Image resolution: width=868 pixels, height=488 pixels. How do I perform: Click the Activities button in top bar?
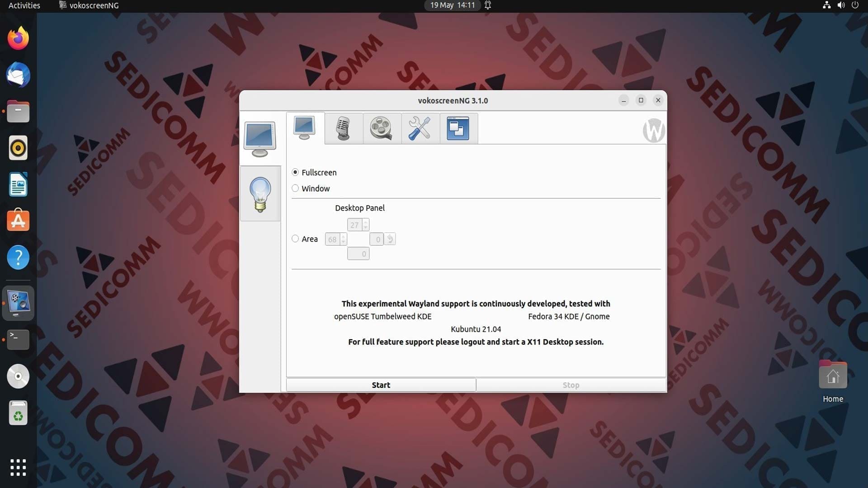[x=24, y=5]
